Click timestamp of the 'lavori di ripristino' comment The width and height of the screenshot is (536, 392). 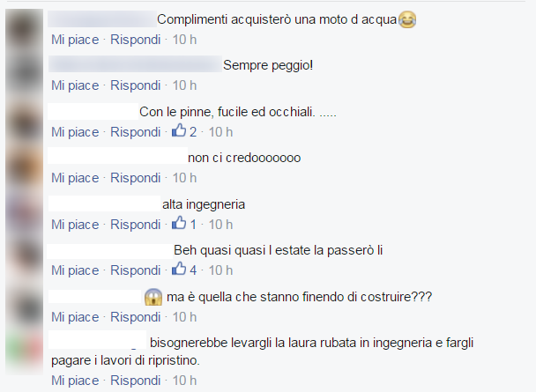(184, 381)
